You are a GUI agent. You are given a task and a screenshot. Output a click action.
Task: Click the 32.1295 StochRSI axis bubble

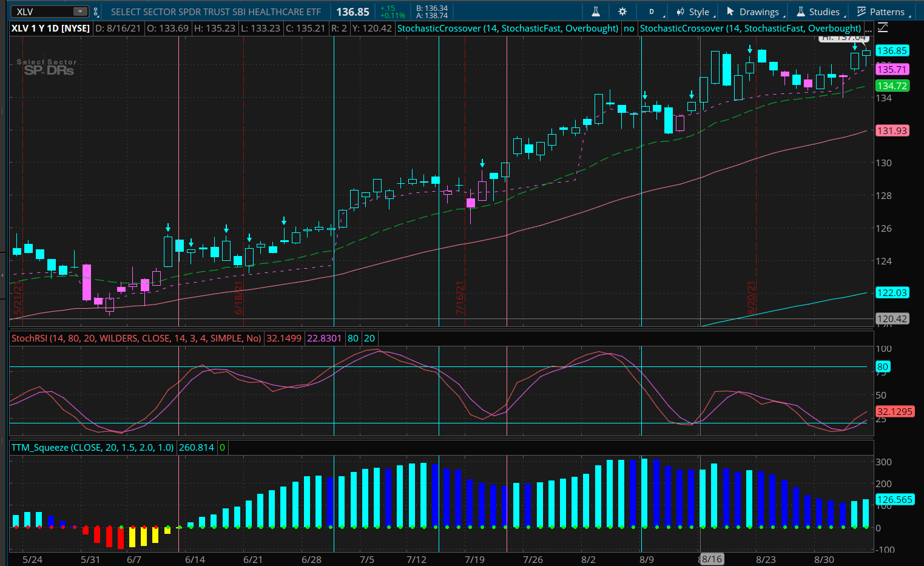(894, 411)
